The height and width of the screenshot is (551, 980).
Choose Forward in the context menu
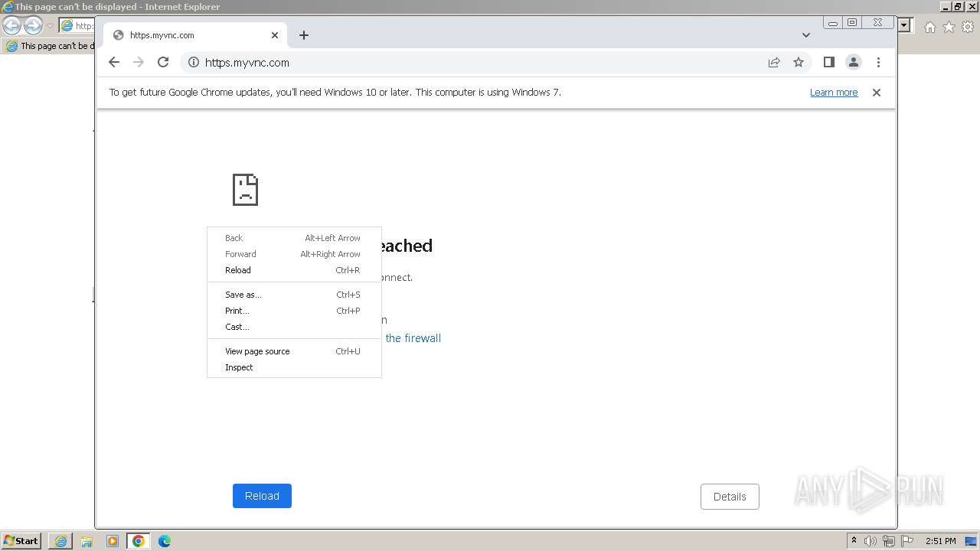click(x=294, y=254)
